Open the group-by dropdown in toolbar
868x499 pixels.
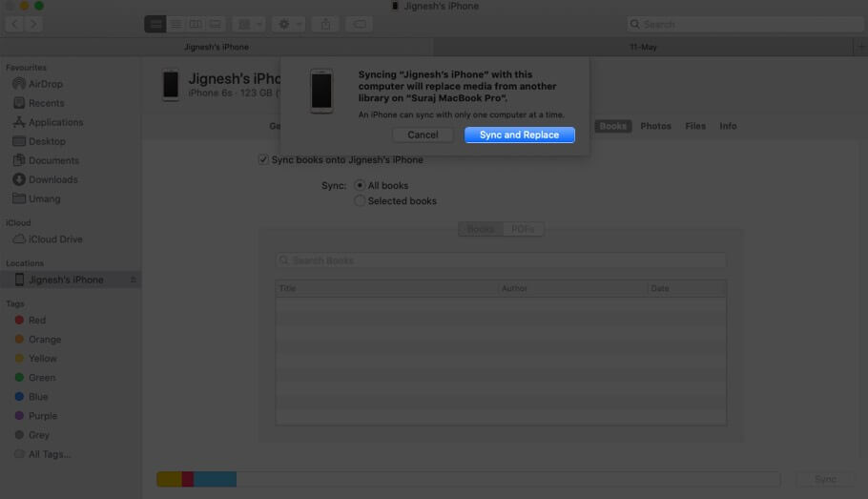point(249,25)
